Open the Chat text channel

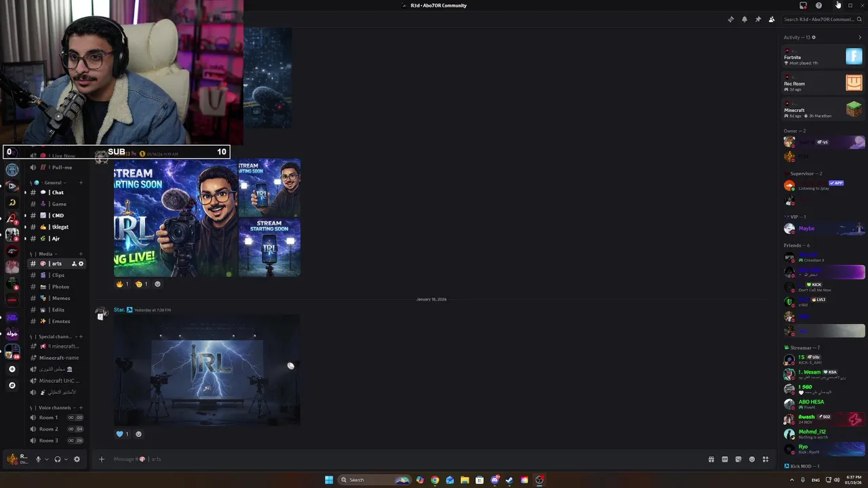tap(56, 192)
